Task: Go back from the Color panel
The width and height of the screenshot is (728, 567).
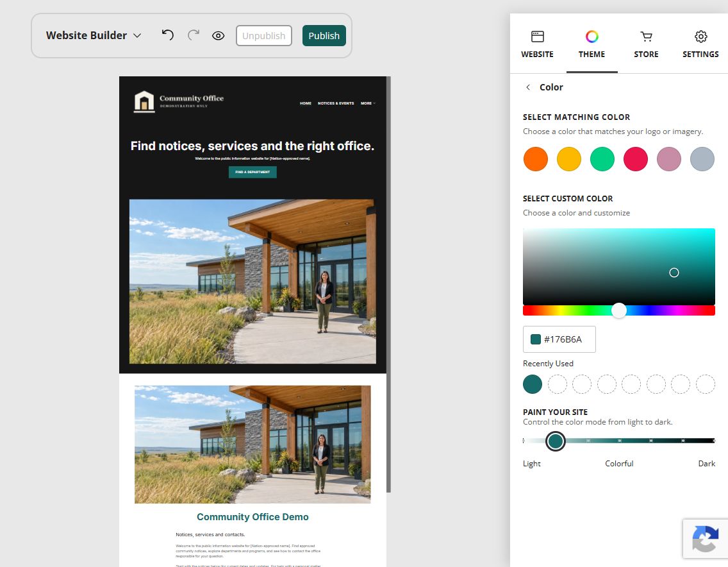Action: pos(528,87)
